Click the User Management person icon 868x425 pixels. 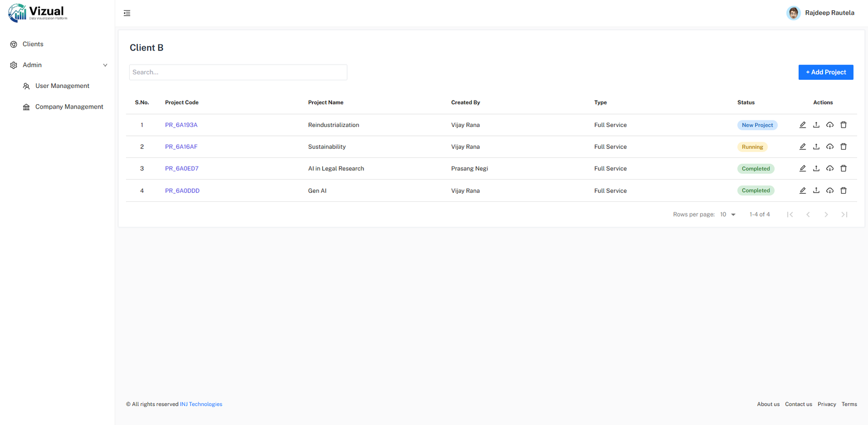pyautogui.click(x=26, y=86)
